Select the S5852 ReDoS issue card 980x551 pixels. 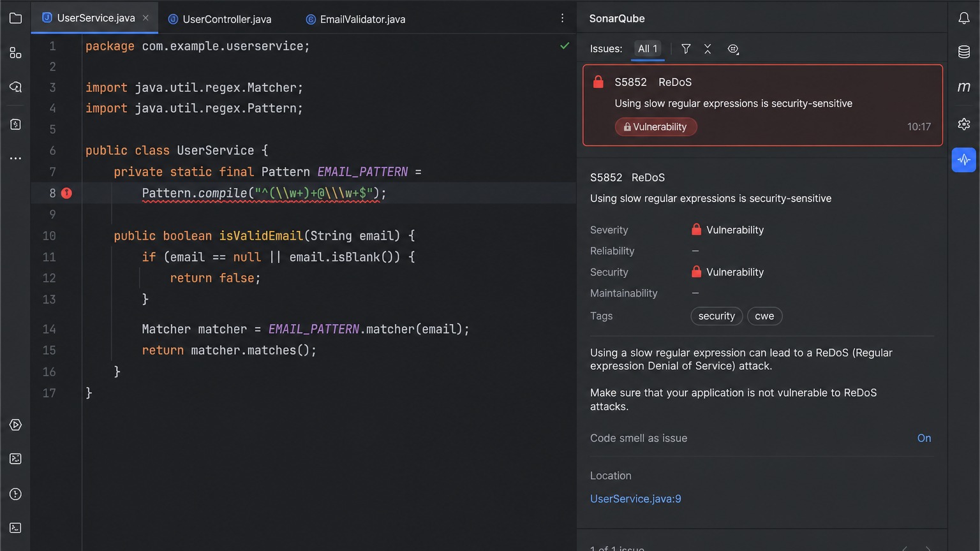pyautogui.click(x=762, y=105)
